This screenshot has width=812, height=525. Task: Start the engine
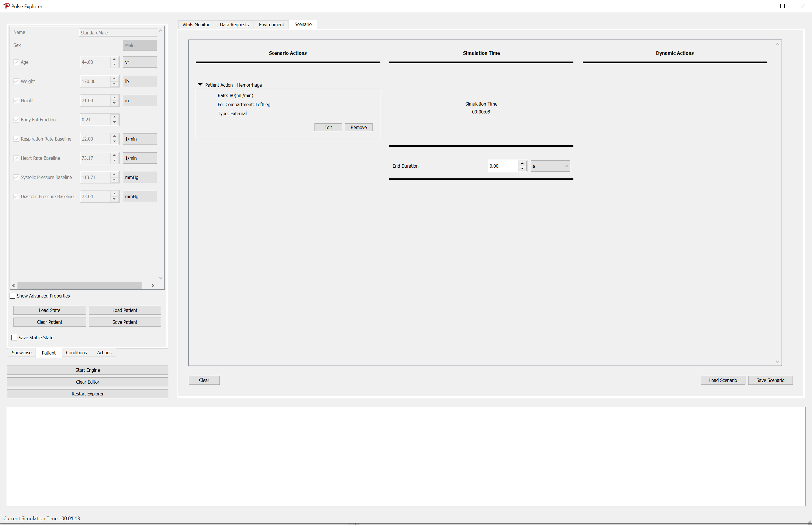pyautogui.click(x=87, y=370)
